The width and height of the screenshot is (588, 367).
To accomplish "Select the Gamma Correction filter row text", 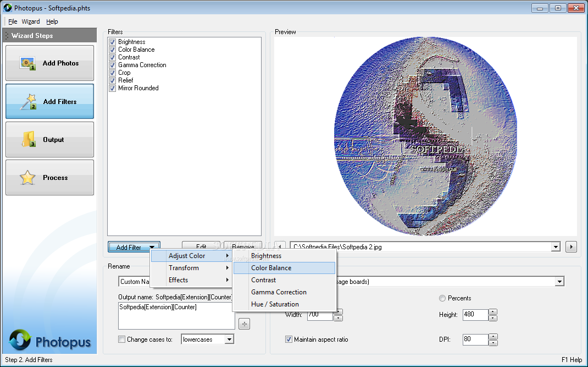I will [x=142, y=65].
